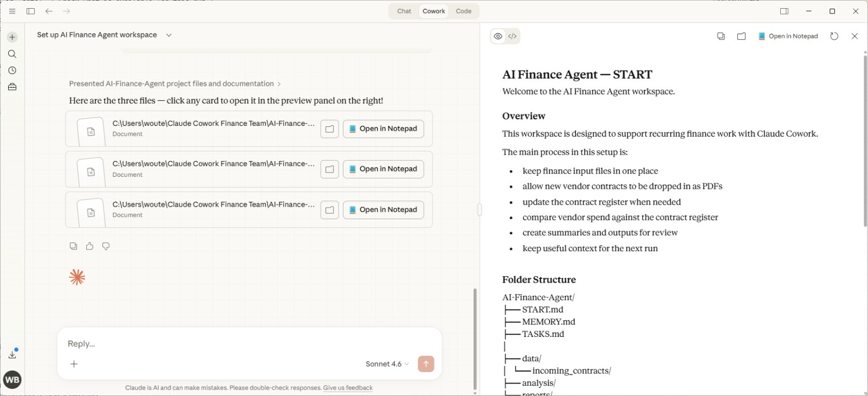
Task: Switch preview to source code view
Action: (513, 36)
